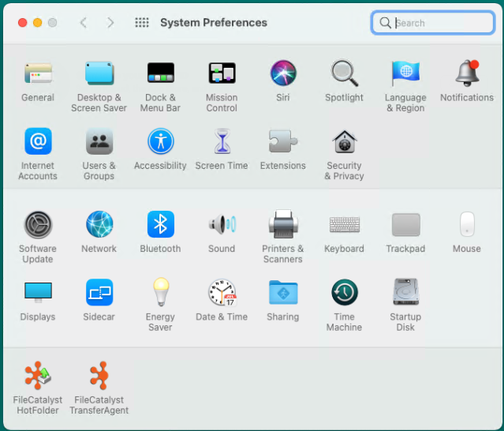Click the forward navigation arrow
The image size is (504, 431).
pos(110,23)
